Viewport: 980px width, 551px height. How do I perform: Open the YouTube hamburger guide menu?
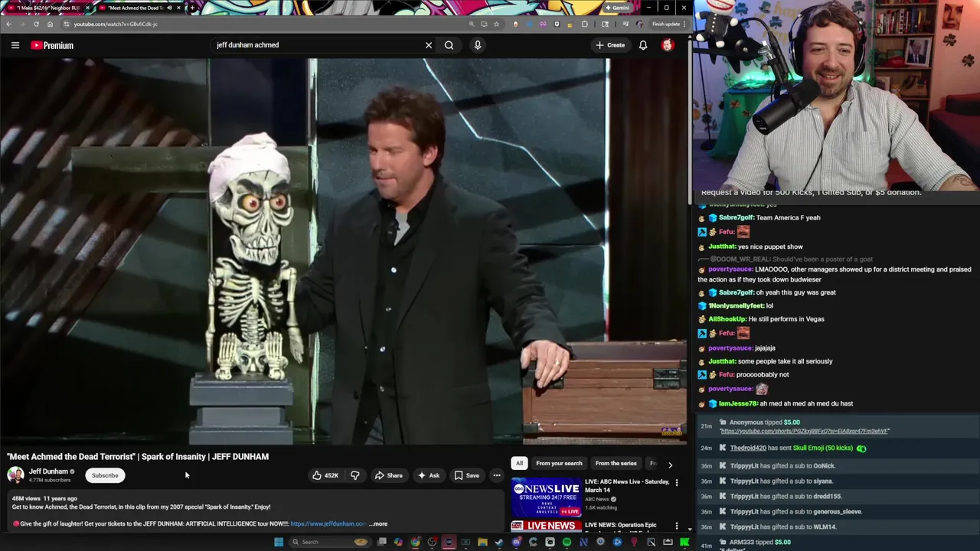15,45
